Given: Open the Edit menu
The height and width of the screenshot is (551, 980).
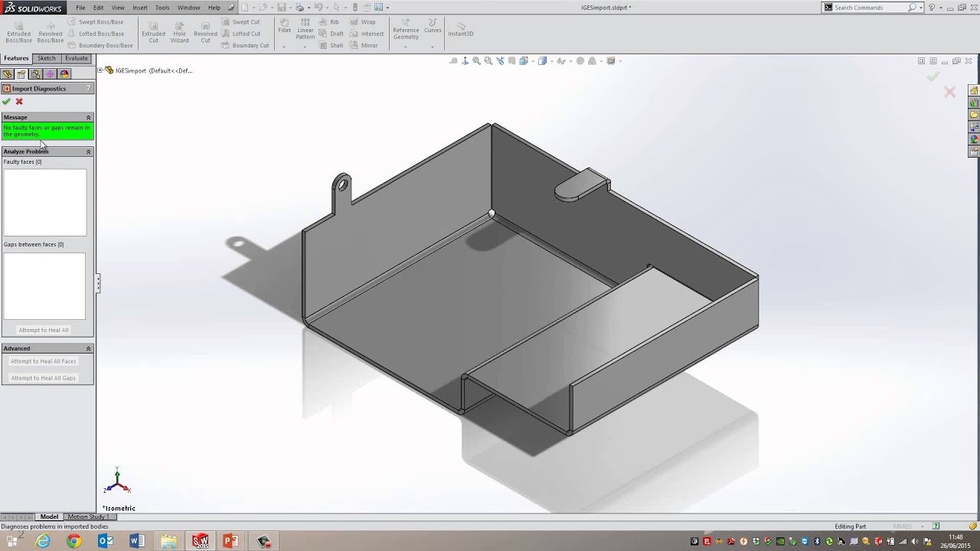Looking at the screenshot, I should [x=99, y=8].
